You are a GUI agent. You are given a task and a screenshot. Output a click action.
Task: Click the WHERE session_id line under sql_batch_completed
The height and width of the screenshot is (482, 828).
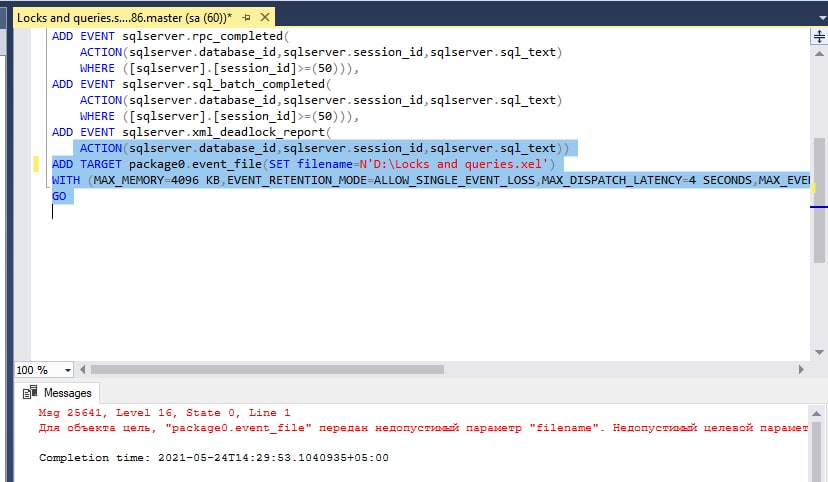[219, 117]
